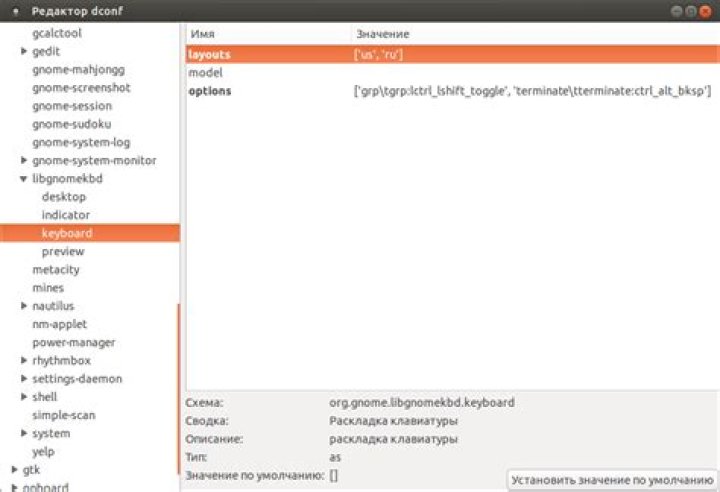The width and height of the screenshot is (720, 492).
Task: Expand the settings-daemon node
Action: pos(24,379)
